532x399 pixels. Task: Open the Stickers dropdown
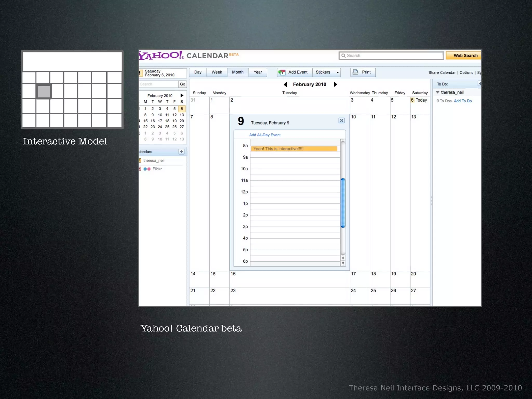point(327,72)
